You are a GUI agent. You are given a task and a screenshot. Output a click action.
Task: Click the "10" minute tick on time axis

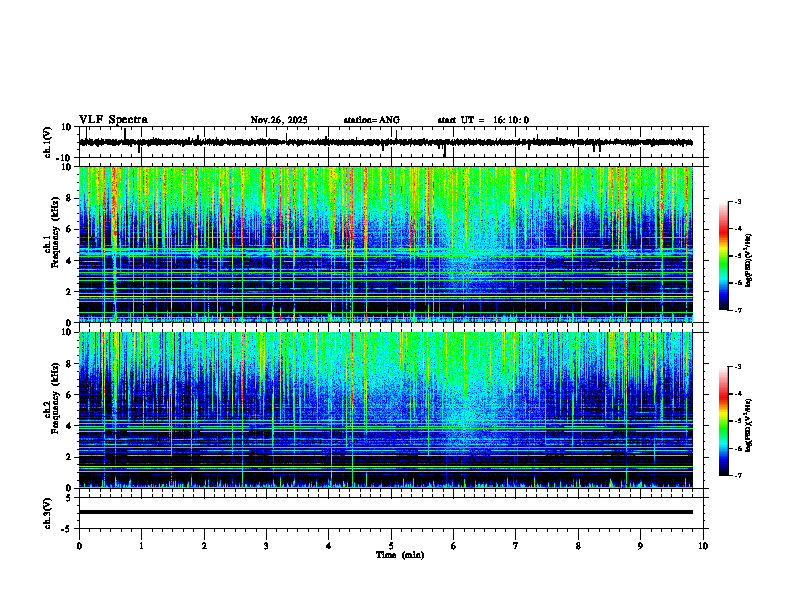pos(703,546)
